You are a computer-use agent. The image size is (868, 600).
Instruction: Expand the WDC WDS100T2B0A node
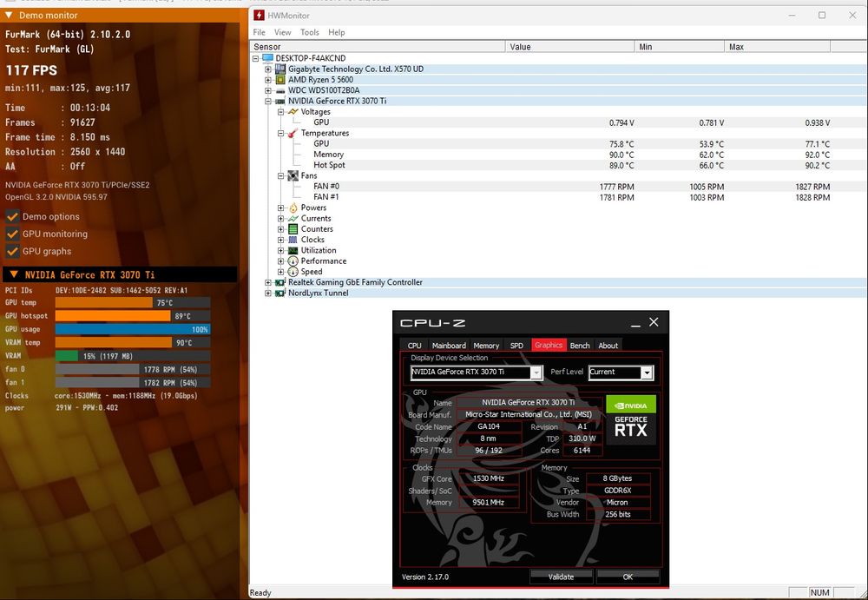point(268,90)
